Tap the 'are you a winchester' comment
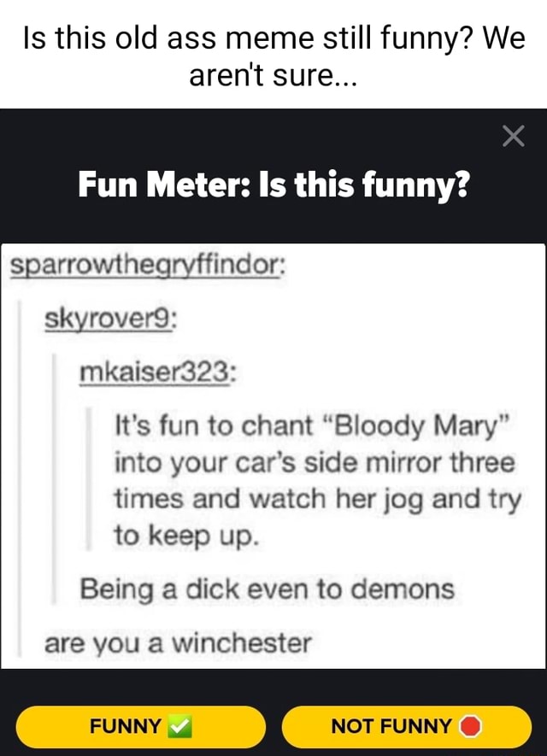Screen dimensions: 547x756 click(178, 643)
